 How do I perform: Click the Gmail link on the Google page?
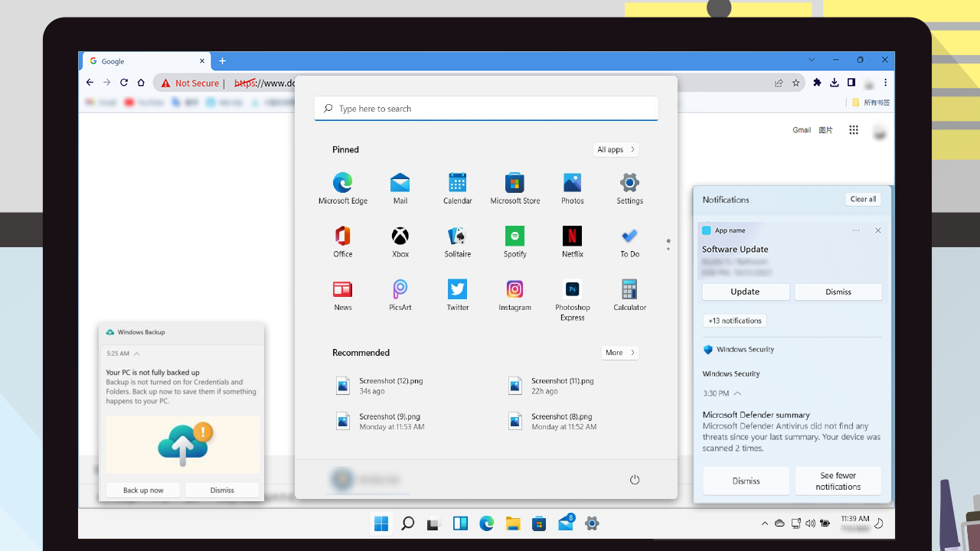pyautogui.click(x=802, y=130)
